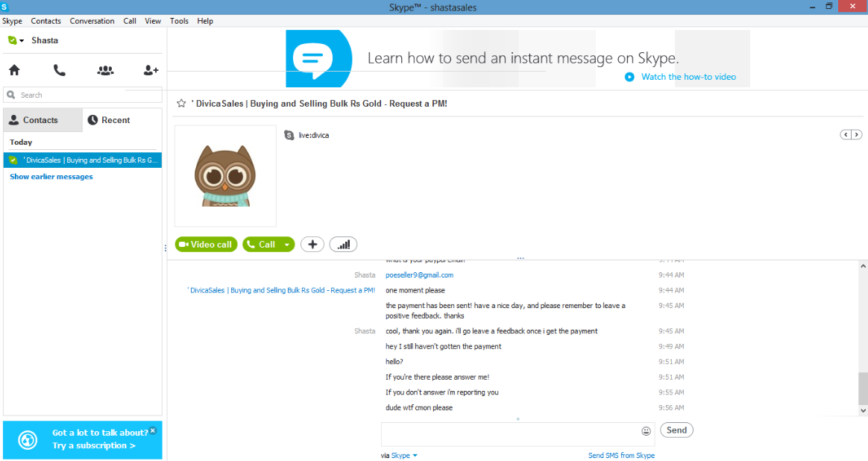Switch to the Recent tab
868x461 pixels.
coord(122,119)
